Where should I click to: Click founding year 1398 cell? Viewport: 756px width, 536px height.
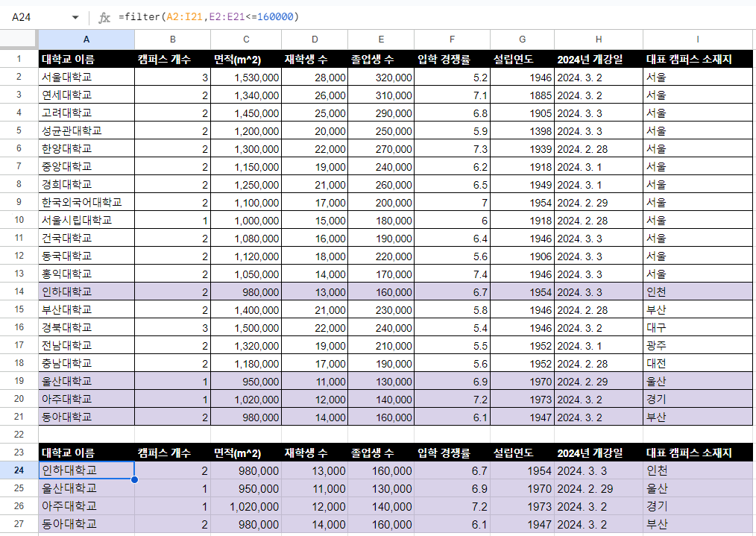[522, 130]
